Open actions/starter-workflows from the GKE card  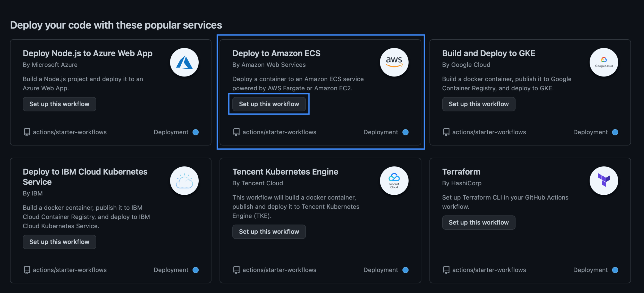tap(489, 132)
